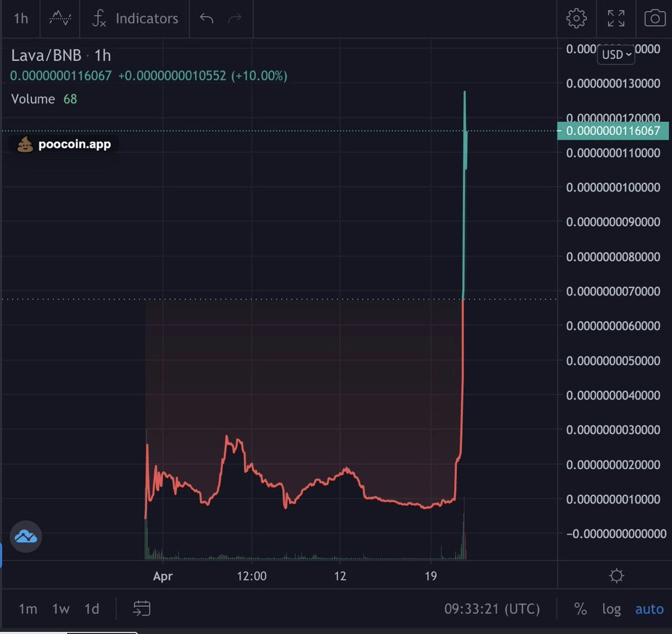Toggle auto scale mode
Viewport: 672px width, 634px height.
point(649,609)
